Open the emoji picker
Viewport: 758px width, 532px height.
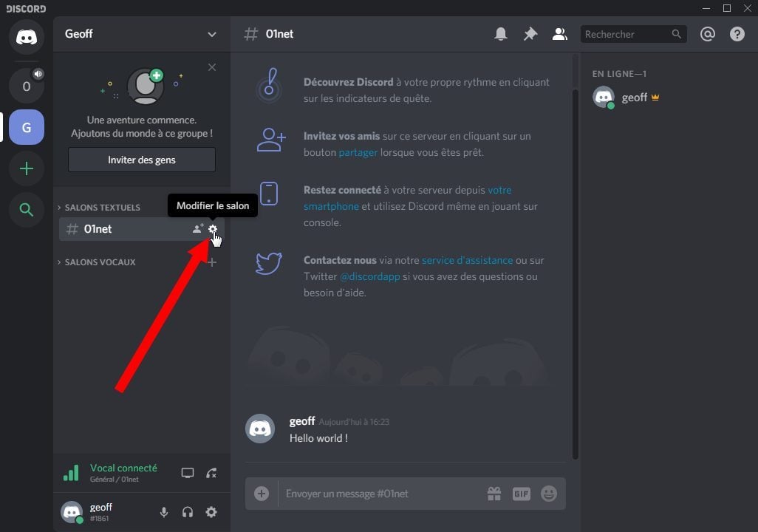click(549, 494)
